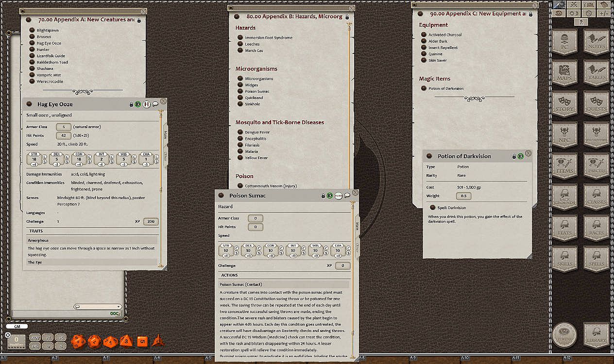Click the Hit Points field showing 42

pyautogui.click(x=64, y=135)
